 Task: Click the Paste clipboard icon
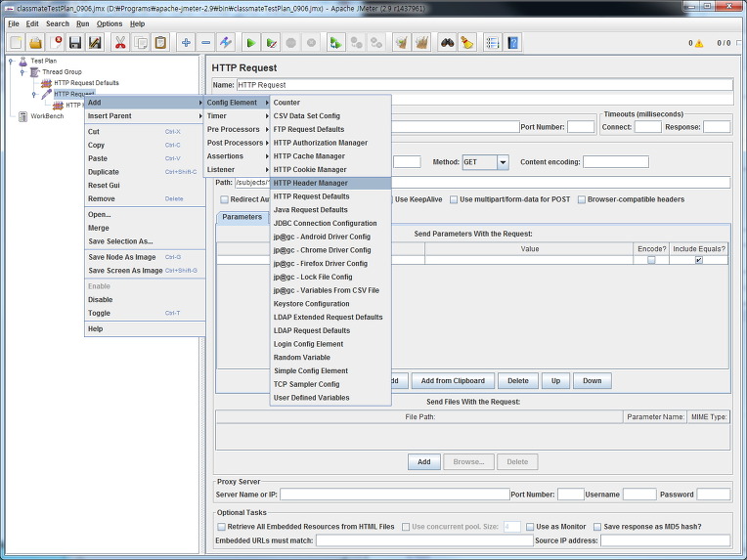160,43
